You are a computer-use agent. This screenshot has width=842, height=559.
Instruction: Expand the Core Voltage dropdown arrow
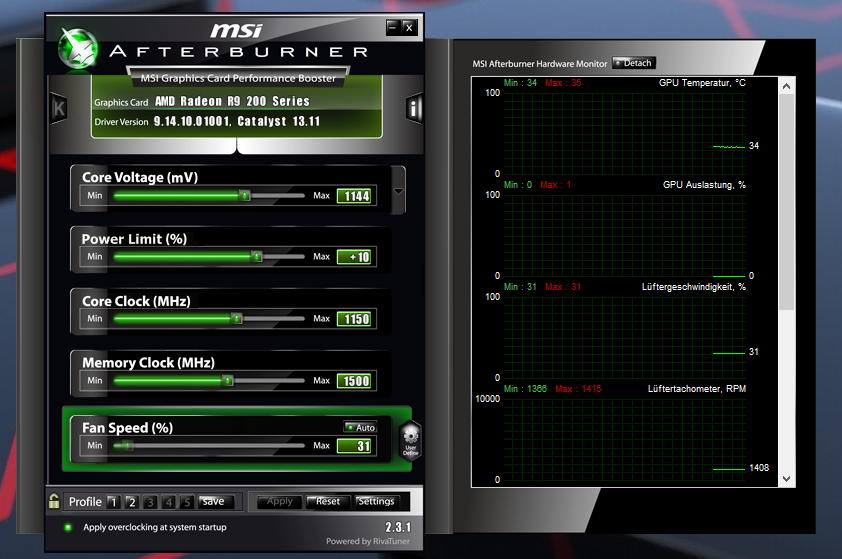(398, 191)
